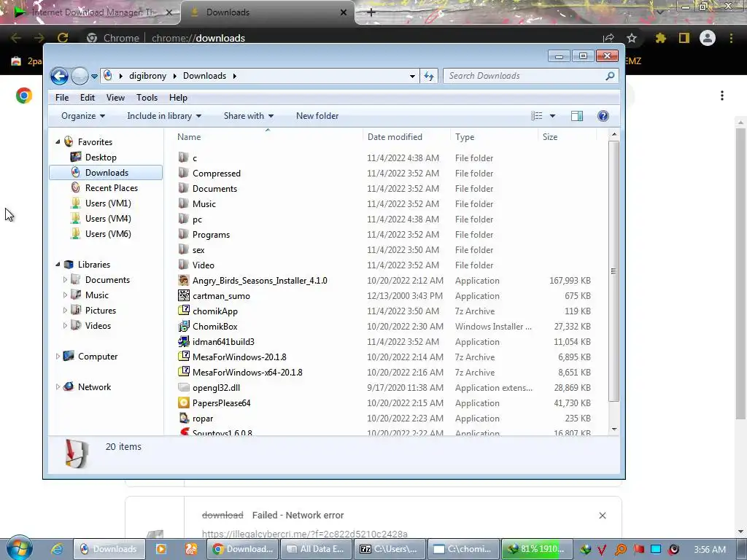This screenshot has width=747, height=560.
Task: Select the ropar application icon
Action: pyautogui.click(x=183, y=418)
